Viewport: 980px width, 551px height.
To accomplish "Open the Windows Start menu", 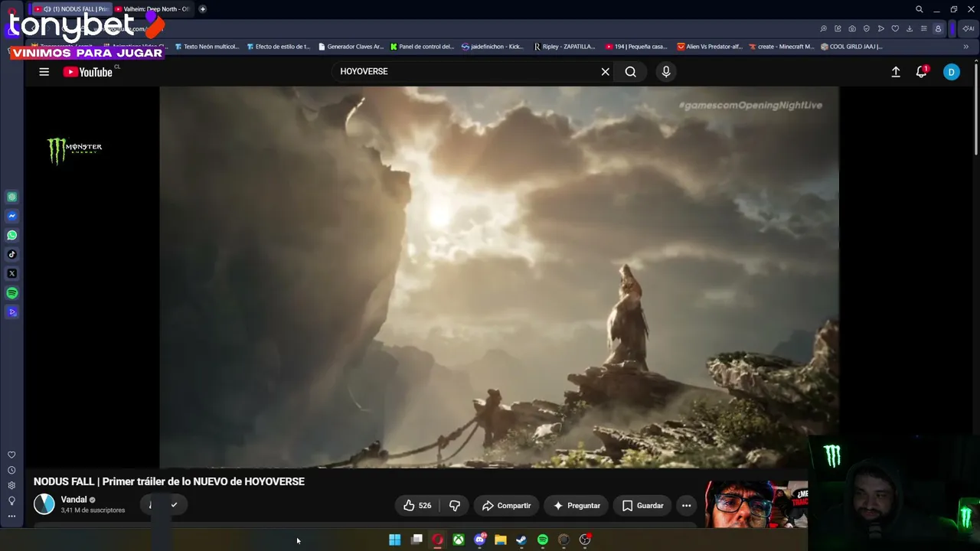I will pyautogui.click(x=394, y=540).
